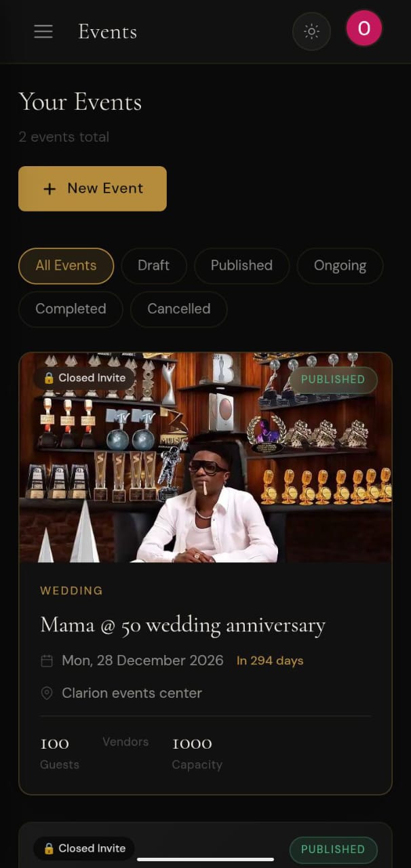Screen dimensions: 411x868
Task: Show Cancelled events
Action: coord(178,309)
